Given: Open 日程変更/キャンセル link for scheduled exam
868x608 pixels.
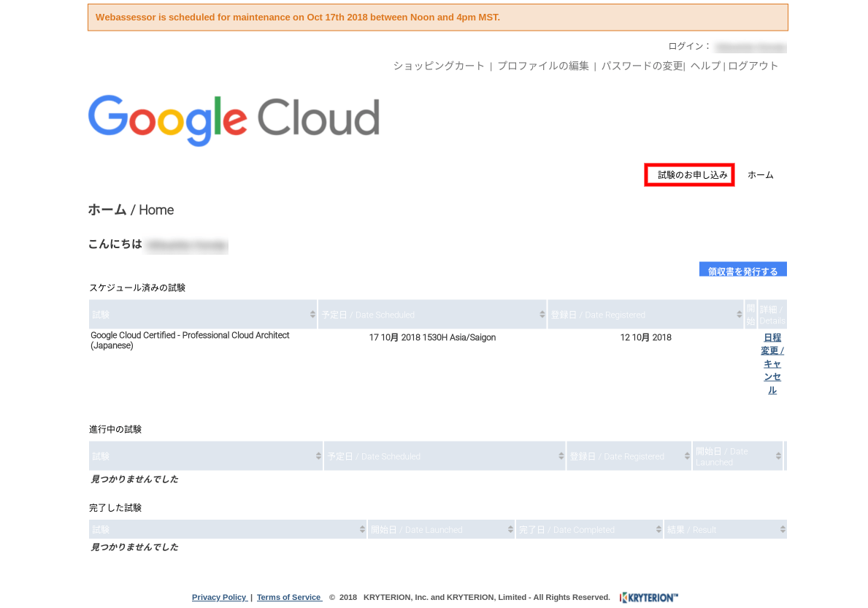Looking at the screenshot, I should 772,363.
